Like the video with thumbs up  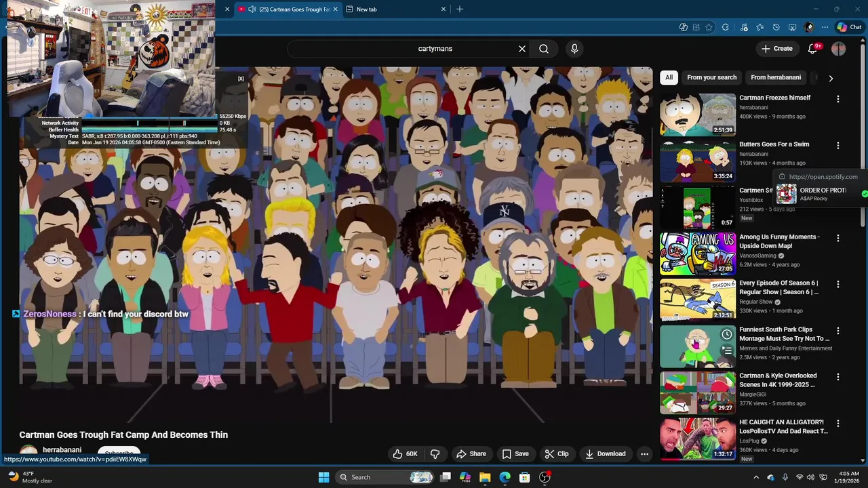[x=406, y=453]
